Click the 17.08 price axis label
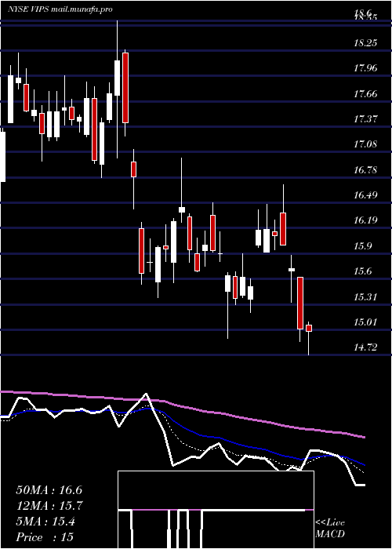 (366, 144)
